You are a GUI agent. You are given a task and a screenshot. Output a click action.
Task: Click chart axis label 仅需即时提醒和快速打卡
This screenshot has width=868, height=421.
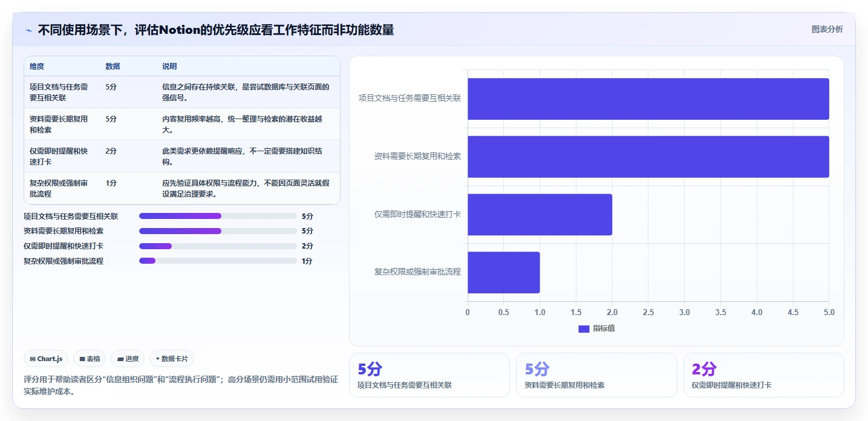417,214
